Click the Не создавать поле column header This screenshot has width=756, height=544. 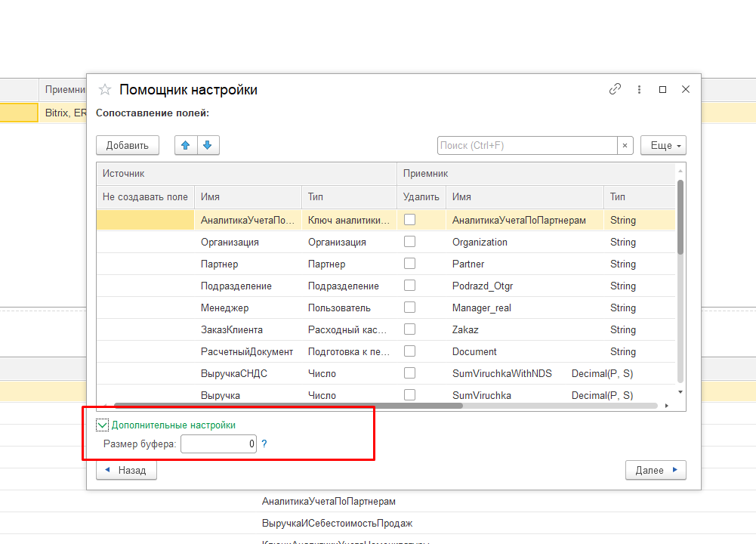[145, 196]
